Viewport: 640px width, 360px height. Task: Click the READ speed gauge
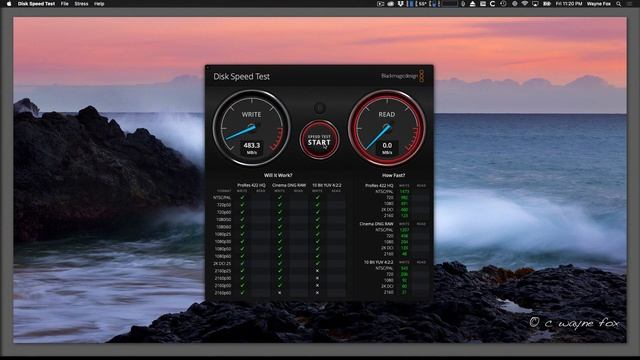pos(387,128)
